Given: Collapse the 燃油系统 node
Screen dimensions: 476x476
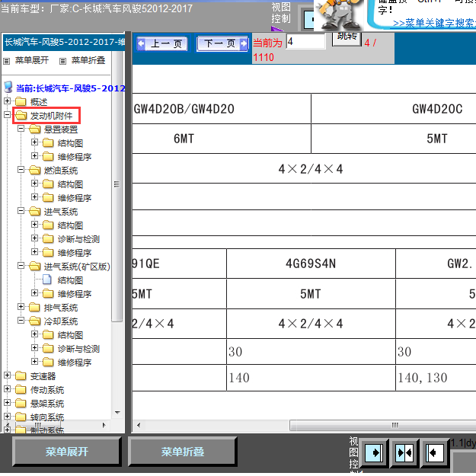Looking at the screenshot, I should coord(21,169).
